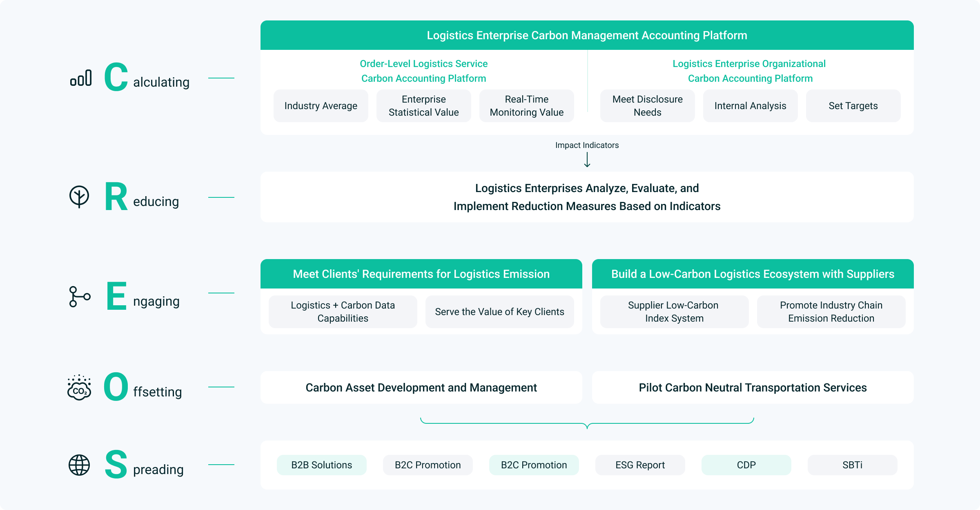Select Logistics + Carbon Data Capabilities box
This screenshot has width=980, height=510.
coord(343,312)
